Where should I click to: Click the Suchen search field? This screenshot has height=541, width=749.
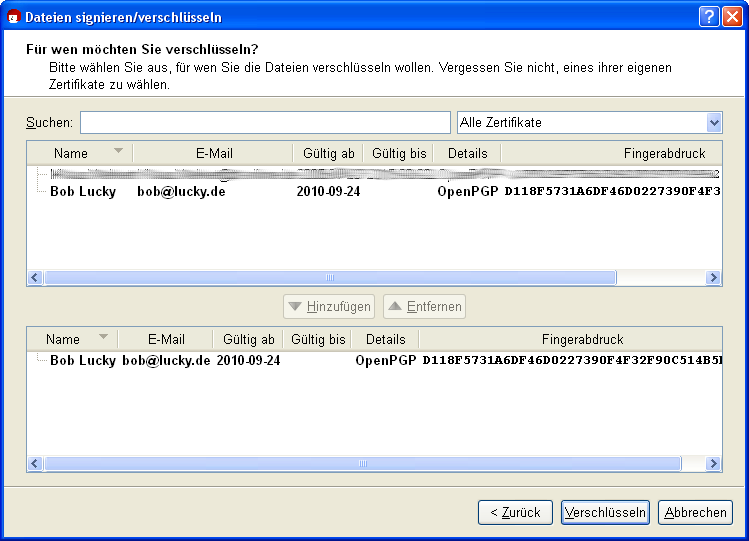coord(265,122)
